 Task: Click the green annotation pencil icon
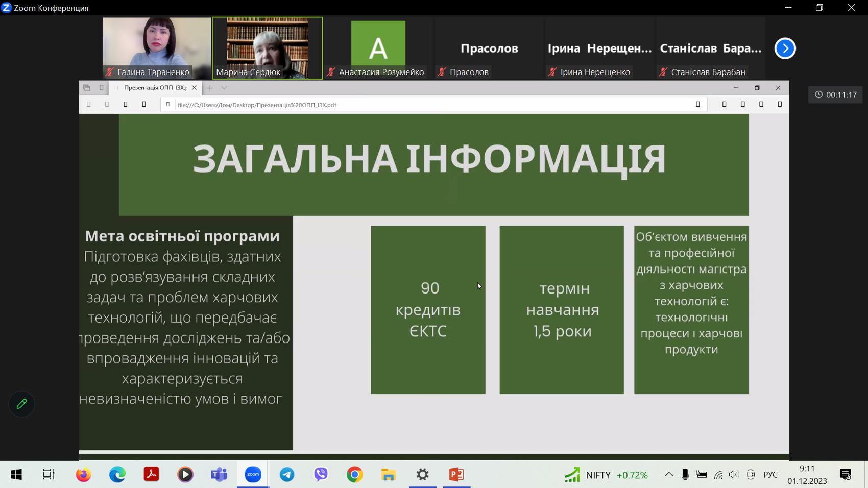pyautogui.click(x=21, y=404)
